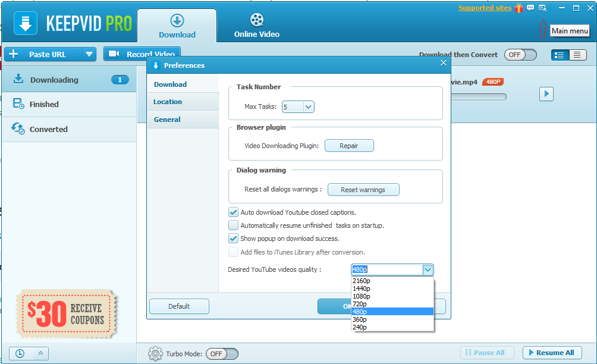Click the Turbo Mode gear icon

coord(155,354)
